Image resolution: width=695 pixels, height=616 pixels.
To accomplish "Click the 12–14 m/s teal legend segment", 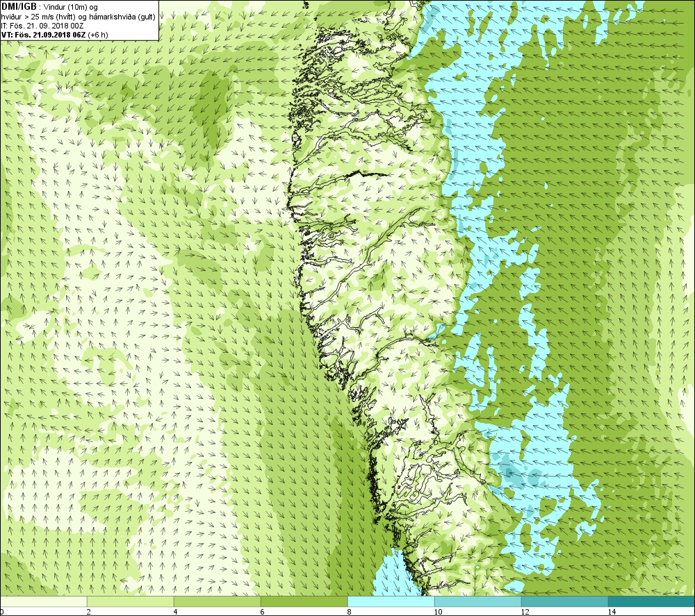I will tap(564, 601).
